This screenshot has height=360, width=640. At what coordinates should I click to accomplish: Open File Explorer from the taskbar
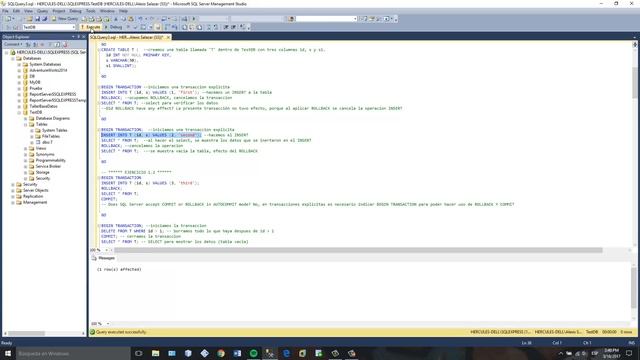[156, 353]
